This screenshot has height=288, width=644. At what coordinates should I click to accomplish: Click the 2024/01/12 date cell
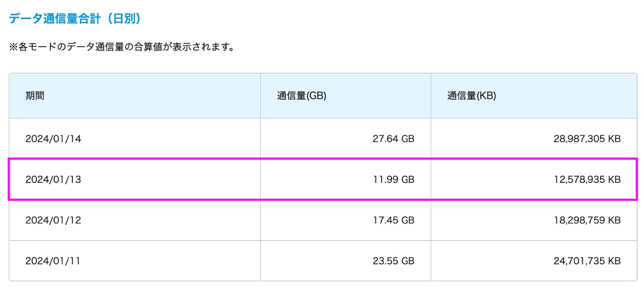coord(135,220)
